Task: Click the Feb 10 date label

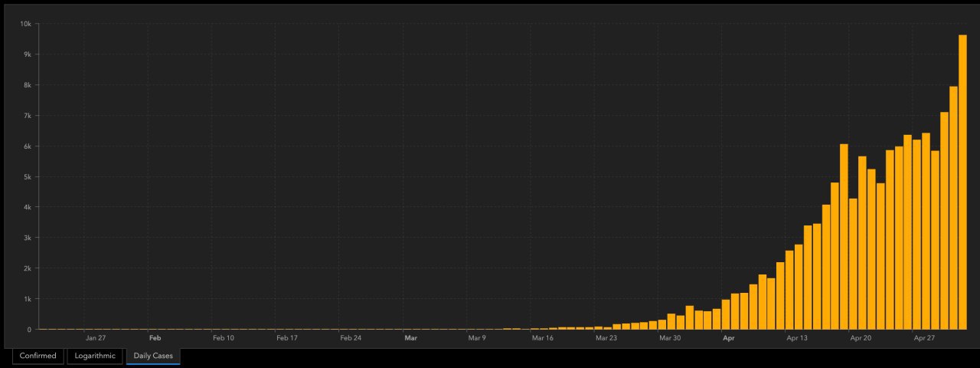Action: pyautogui.click(x=224, y=337)
